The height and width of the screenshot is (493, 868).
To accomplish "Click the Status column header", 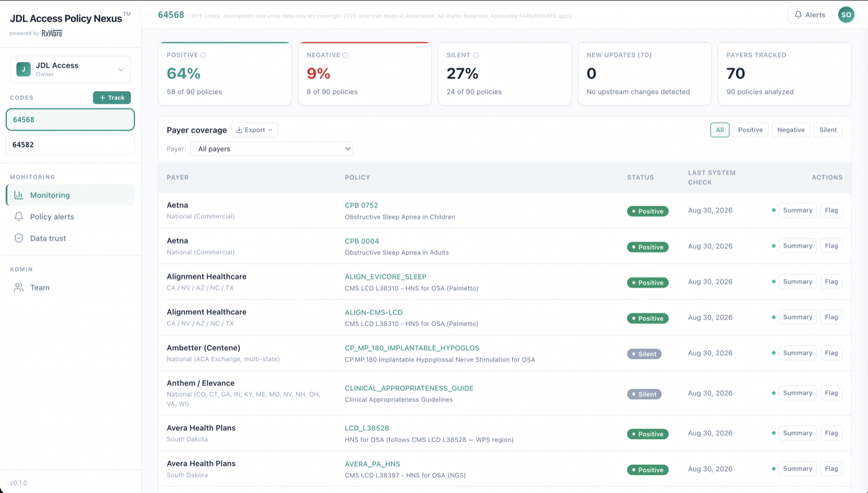I will [640, 178].
